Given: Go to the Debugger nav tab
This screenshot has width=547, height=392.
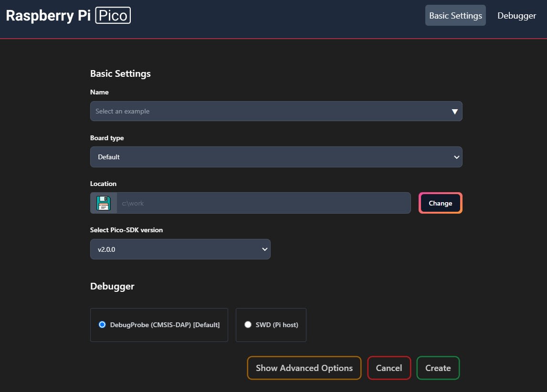Looking at the screenshot, I should pos(516,16).
